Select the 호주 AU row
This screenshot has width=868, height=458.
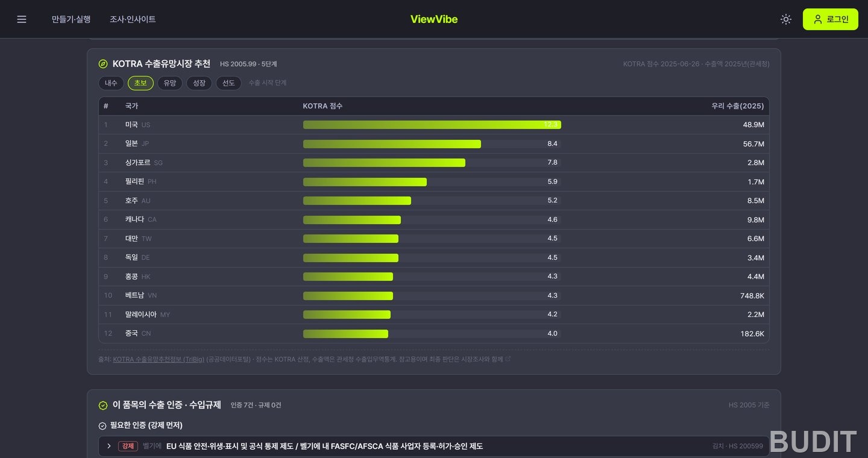pyautogui.click(x=434, y=201)
